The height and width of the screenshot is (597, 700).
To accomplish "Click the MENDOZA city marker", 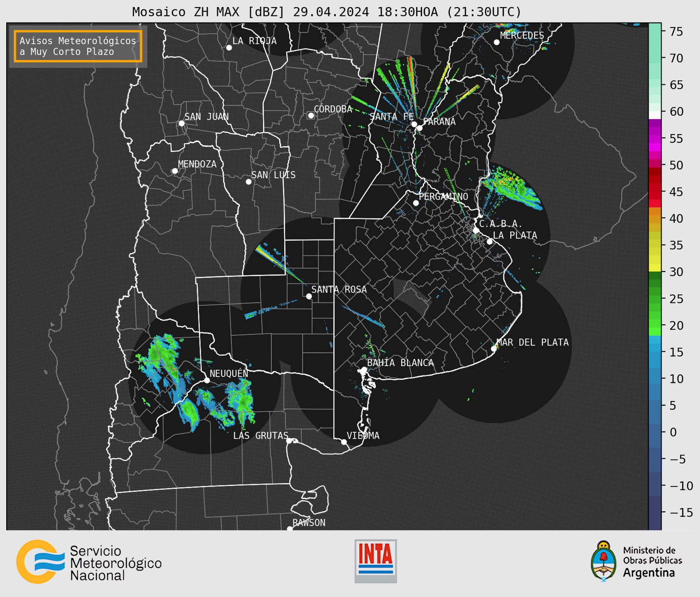I will (x=175, y=171).
